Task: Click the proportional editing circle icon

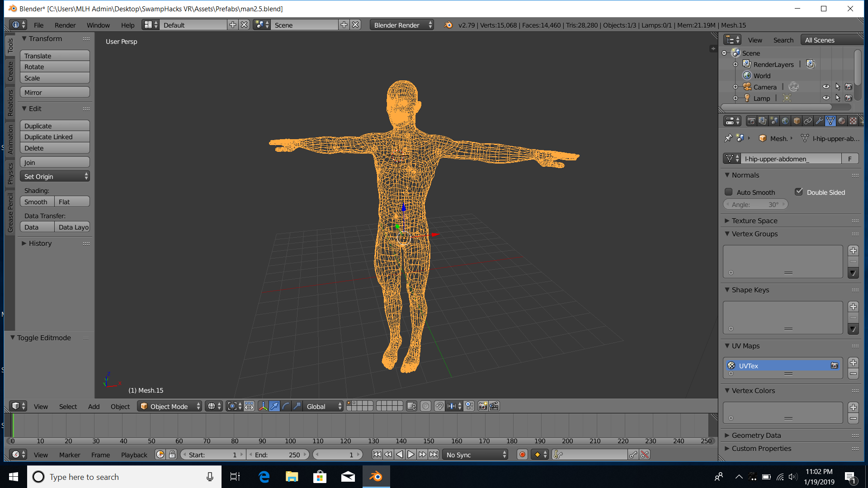Action: [425, 406]
